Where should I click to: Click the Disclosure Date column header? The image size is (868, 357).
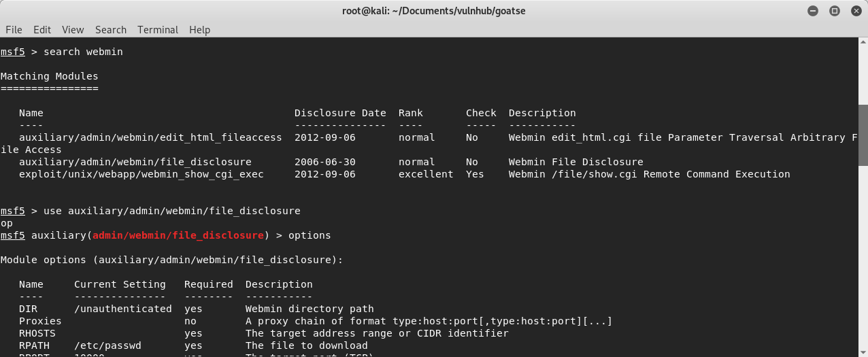[x=340, y=113]
